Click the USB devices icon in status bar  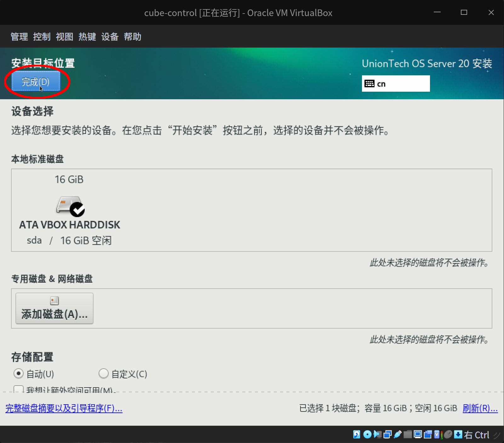coord(398,435)
